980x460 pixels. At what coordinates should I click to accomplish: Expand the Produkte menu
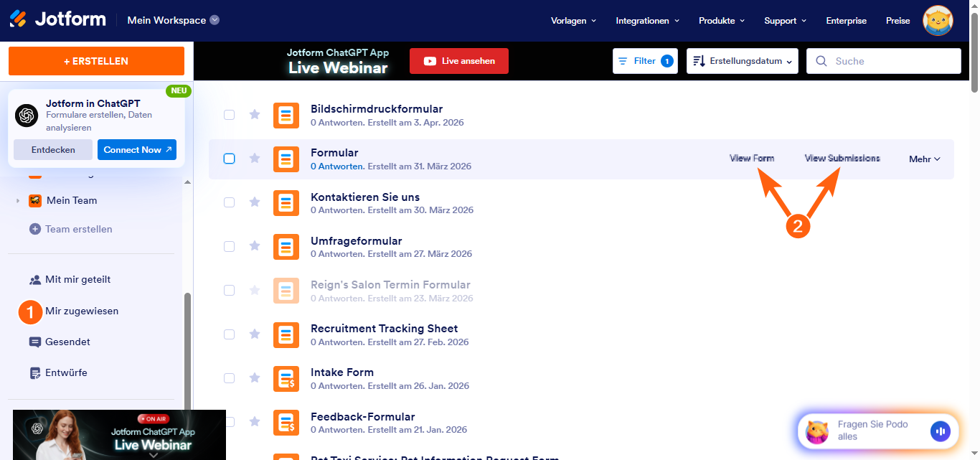pos(722,21)
